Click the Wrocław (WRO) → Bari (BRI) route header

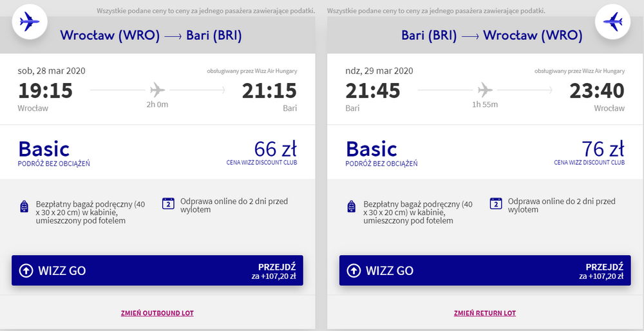point(151,35)
